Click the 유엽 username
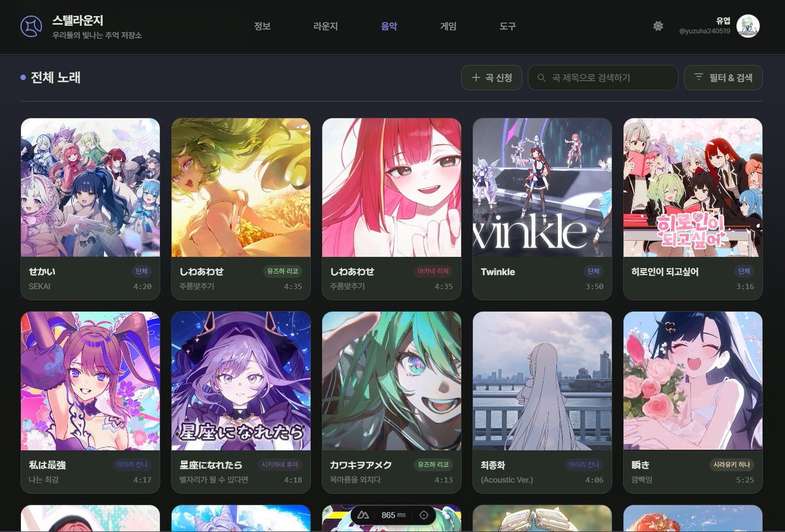This screenshot has width=785, height=532. coord(723,20)
